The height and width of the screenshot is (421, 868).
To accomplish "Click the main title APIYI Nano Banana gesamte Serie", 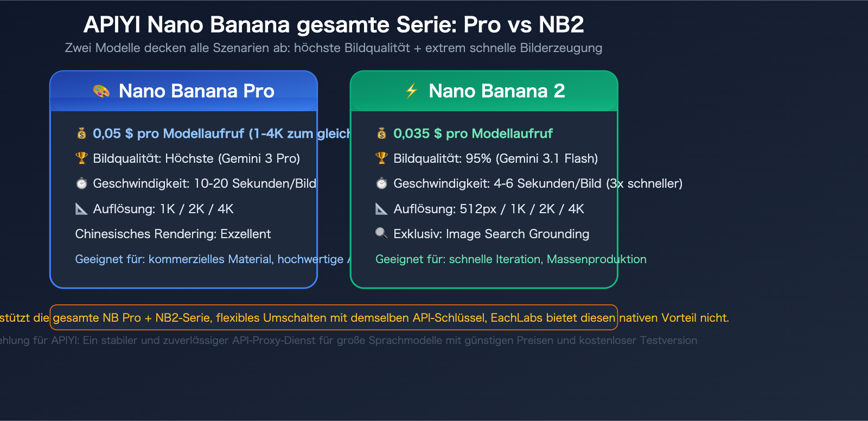I will tap(334, 25).
